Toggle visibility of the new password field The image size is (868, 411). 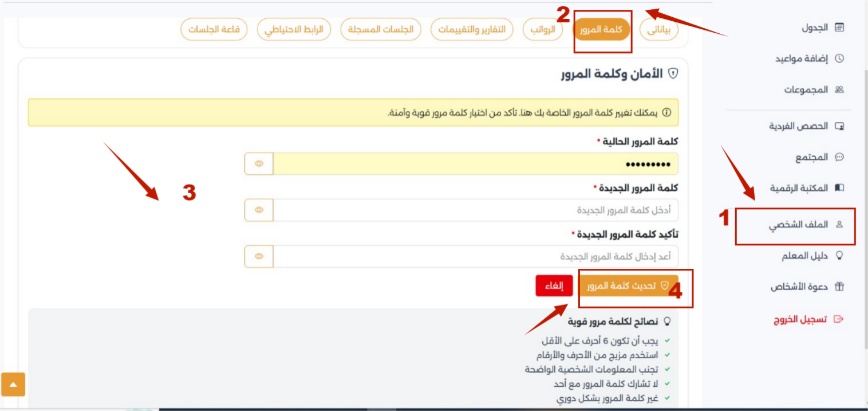coord(259,210)
